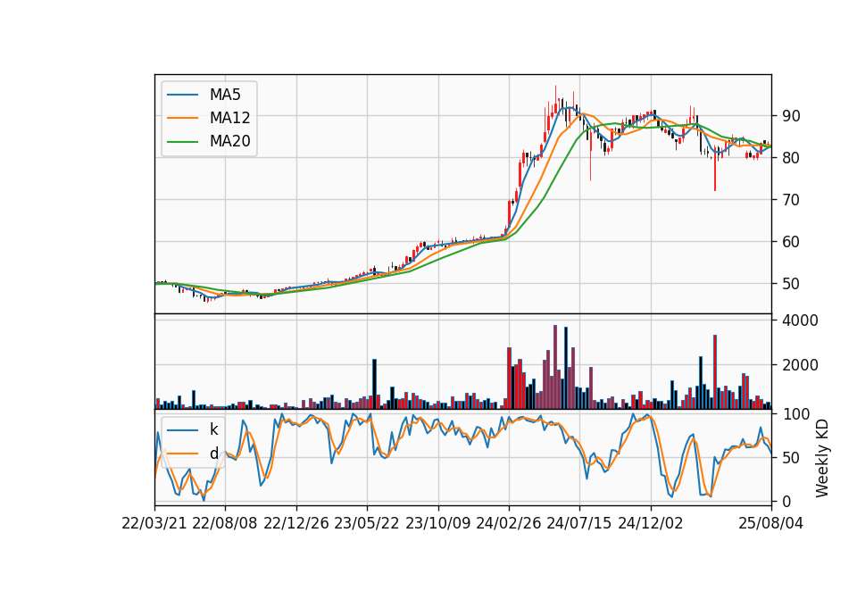Click the tallest red volume bar near 4000
The height and width of the screenshot is (616, 857).
[x=554, y=367]
